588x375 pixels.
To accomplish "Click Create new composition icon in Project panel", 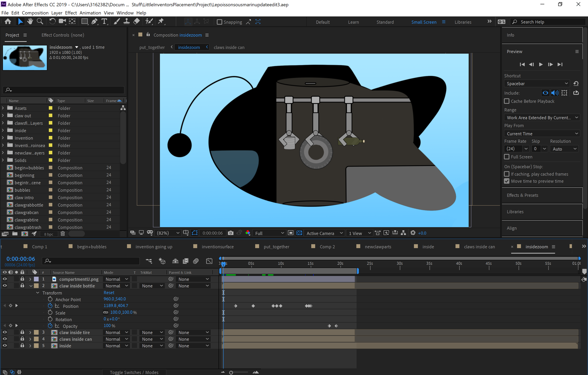I will pyautogui.click(x=24, y=234).
